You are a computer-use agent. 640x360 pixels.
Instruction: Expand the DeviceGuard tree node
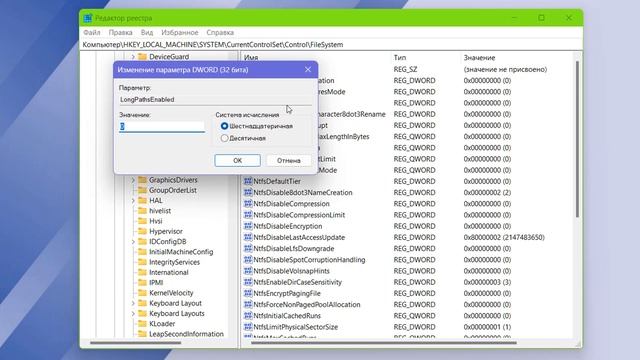tap(133, 57)
